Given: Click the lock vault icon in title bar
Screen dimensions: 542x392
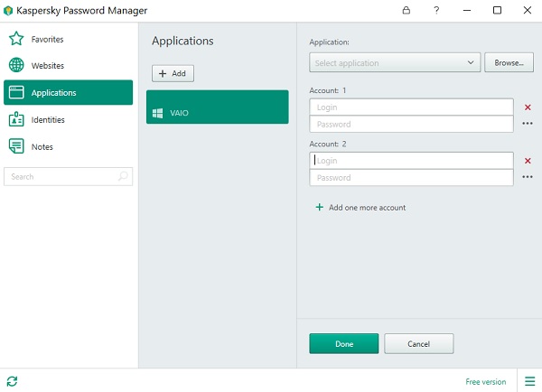Looking at the screenshot, I should click(x=406, y=10).
